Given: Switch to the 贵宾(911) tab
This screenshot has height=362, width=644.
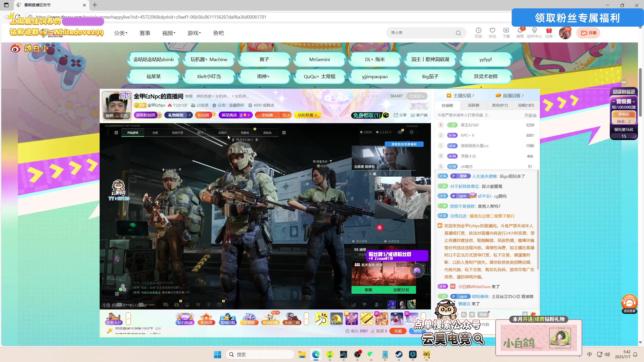Looking at the screenshot, I should [x=500, y=105].
